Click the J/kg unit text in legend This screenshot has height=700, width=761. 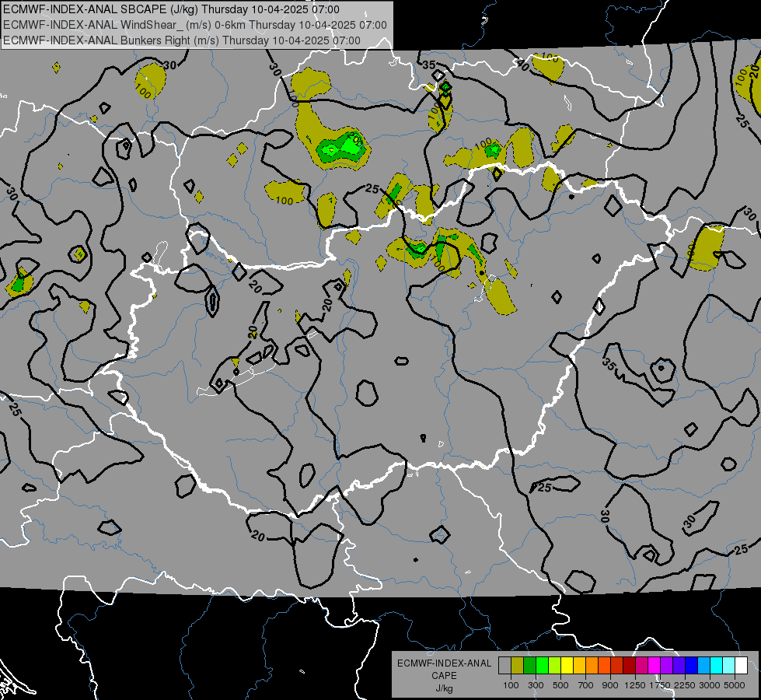(x=444, y=688)
